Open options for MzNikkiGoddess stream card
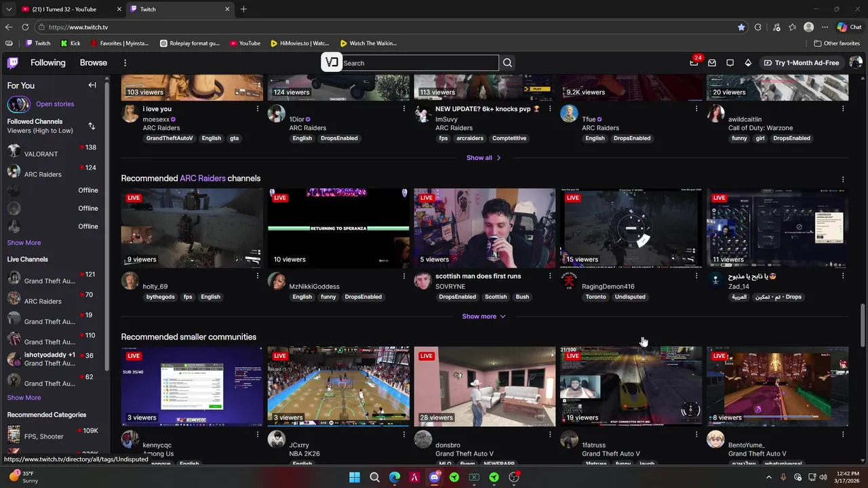 click(403, 276)
